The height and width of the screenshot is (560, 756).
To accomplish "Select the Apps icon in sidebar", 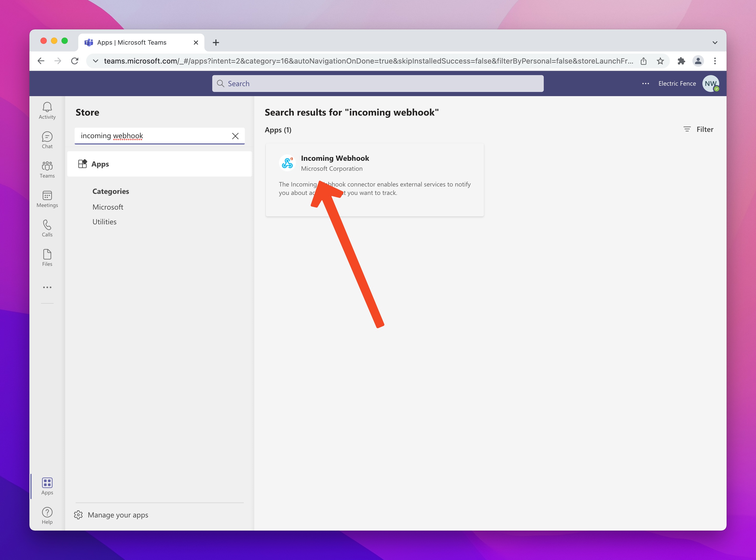I will pyautogui.click(x=47, y=486).
